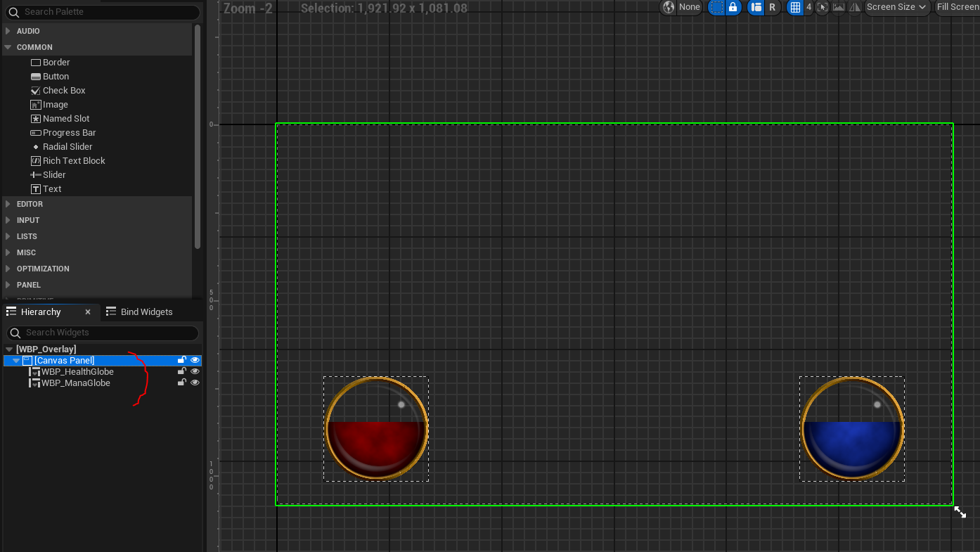Hide the WBP_HealthGlobe widget

tap(195, 371)
